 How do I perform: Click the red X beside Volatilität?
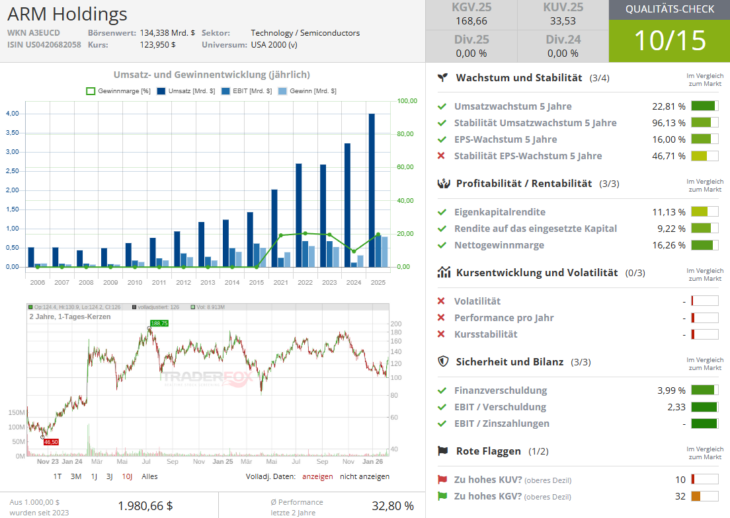[x=442, y=301]
